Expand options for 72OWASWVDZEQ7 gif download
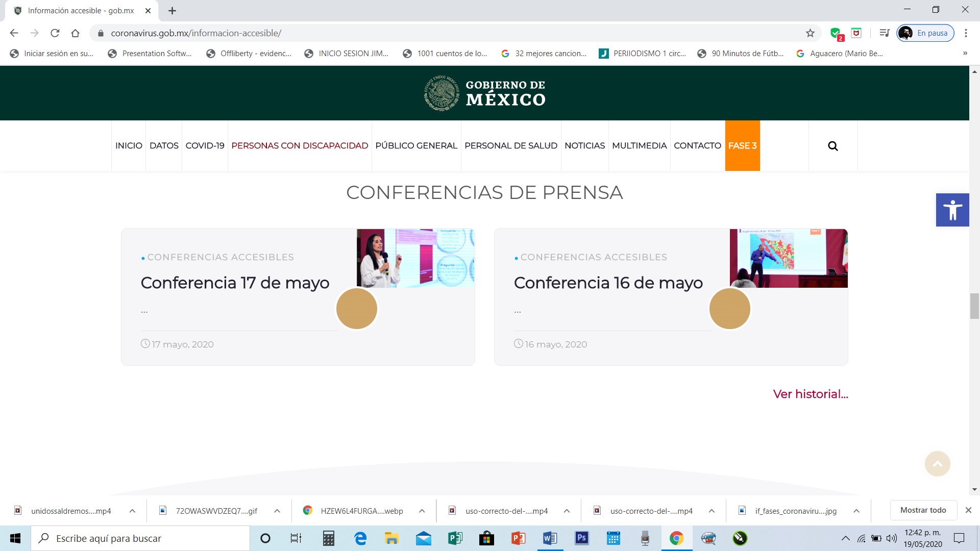Image resolution: width=980 pixels, height=551 pixels. click(x=277, y=511)
